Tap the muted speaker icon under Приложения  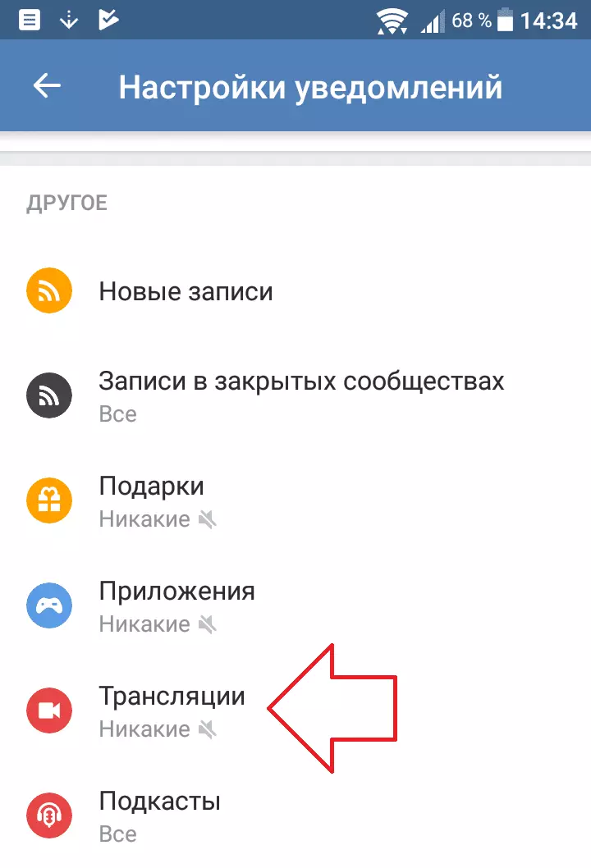pos(207,624)
